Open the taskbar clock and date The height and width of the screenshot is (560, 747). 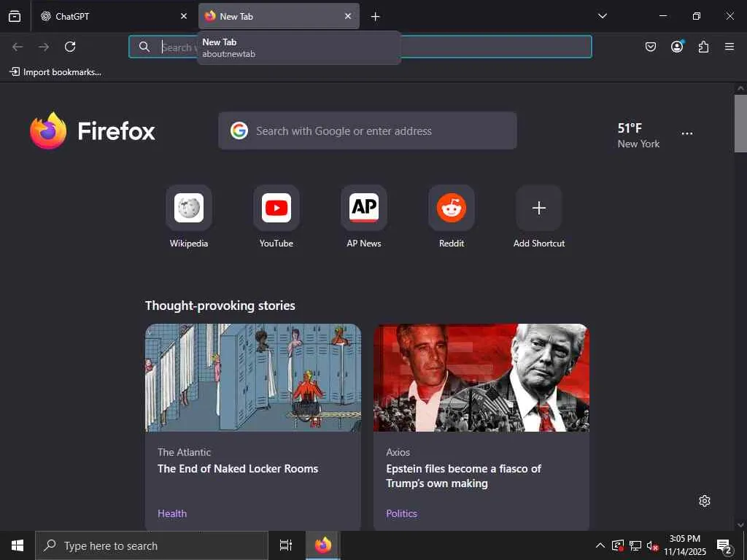685,545
